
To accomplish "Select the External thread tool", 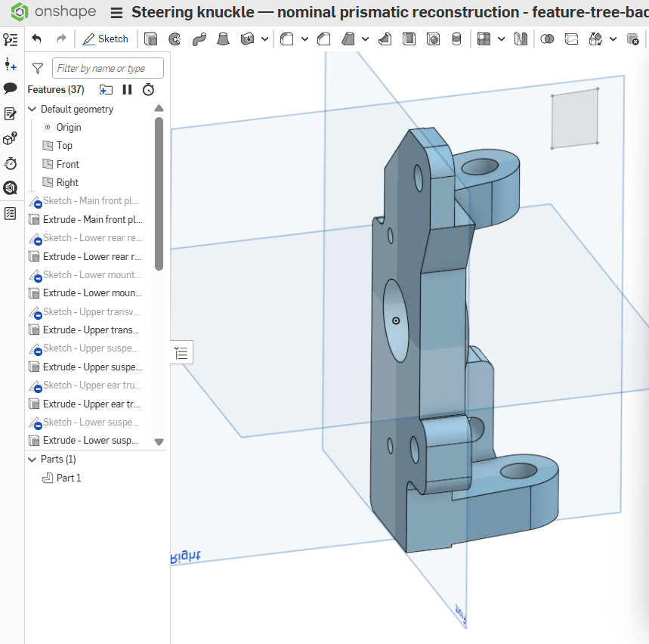I will tap(456, 39).
